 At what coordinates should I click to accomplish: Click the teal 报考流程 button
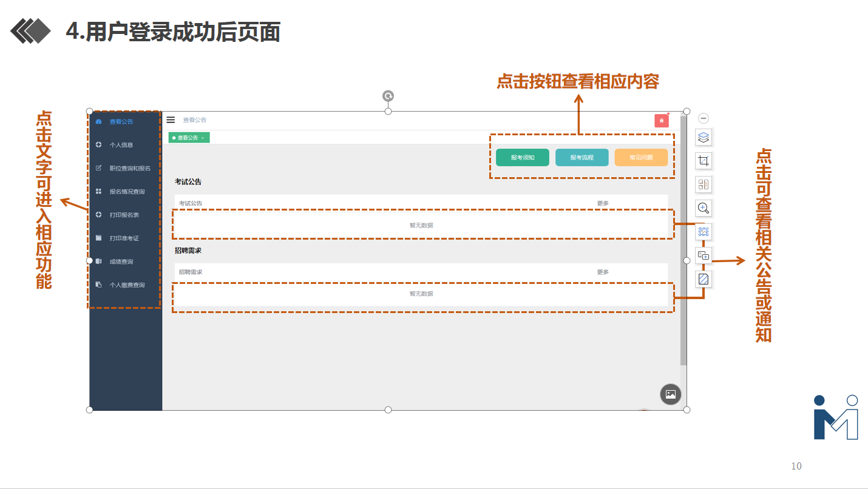581,158
